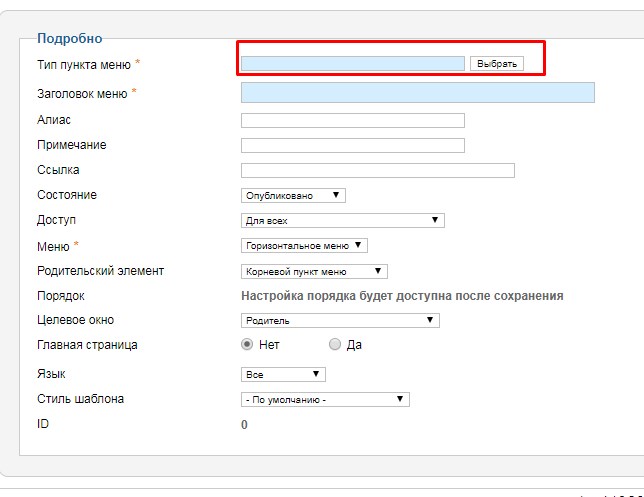Open Целевое окно dropdown showing Родитель

point(340,320)
